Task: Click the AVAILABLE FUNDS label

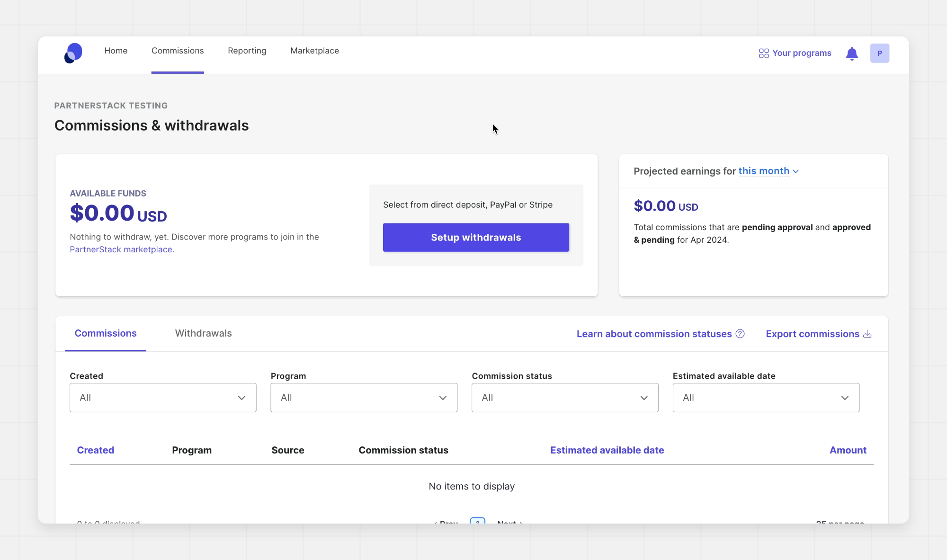Action: tap(108, 193)
